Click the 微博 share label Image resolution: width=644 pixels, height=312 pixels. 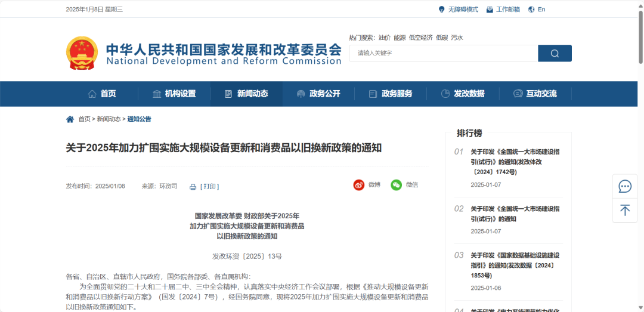(374, 185)
